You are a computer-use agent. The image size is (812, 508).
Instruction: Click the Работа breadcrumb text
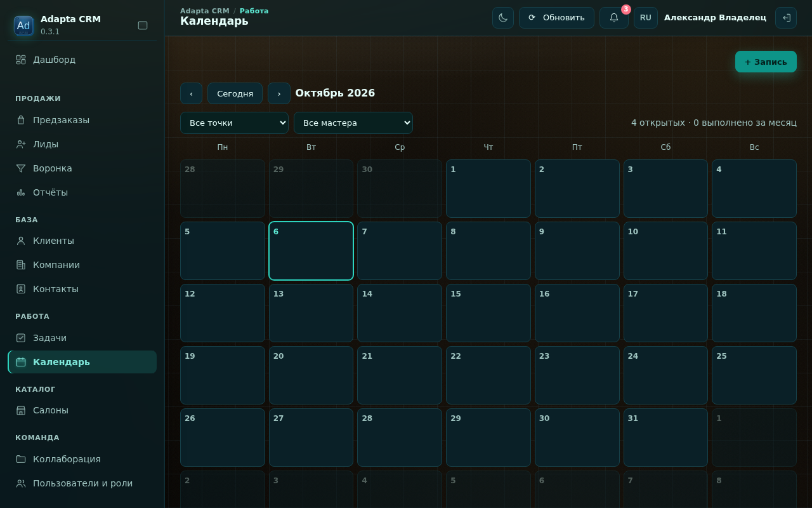tap(254, 11)
